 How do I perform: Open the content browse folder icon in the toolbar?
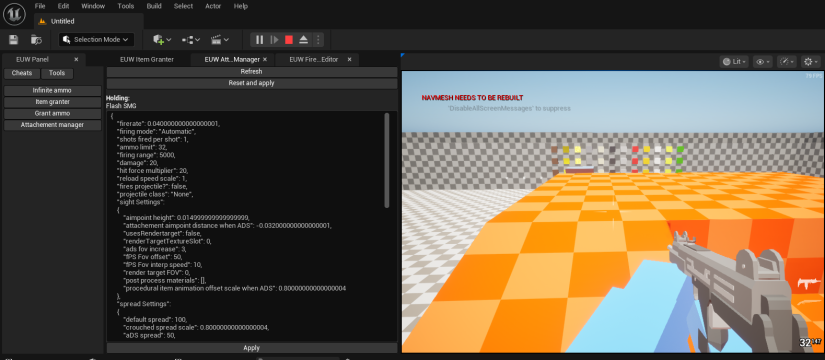(x=36, y=39)
